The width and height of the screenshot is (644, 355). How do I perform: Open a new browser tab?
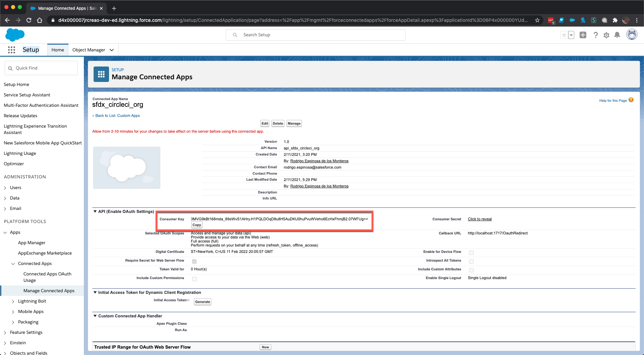(x=114, y=8)
